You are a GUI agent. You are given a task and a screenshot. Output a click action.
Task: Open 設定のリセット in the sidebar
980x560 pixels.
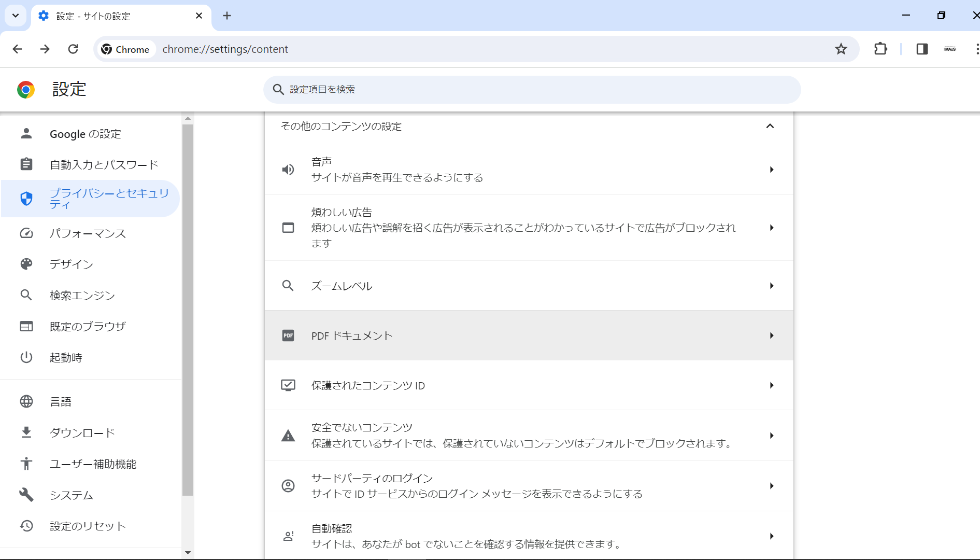(x=87, y=526)
